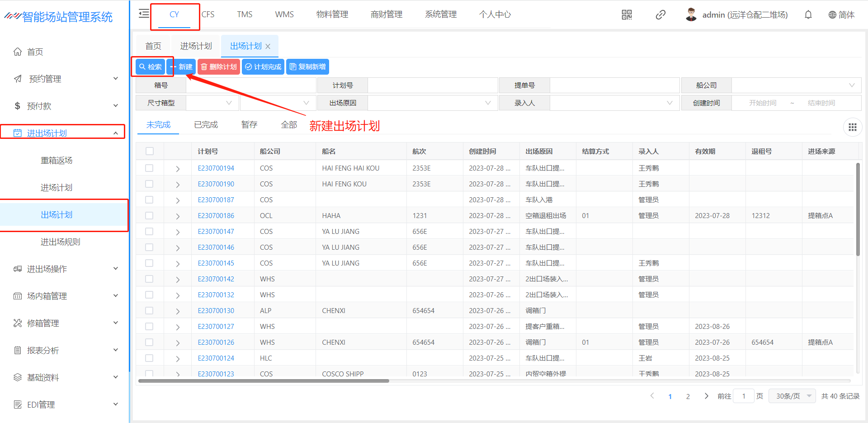
Task: Click the 删除计划 button
Action: coord(219,67)
